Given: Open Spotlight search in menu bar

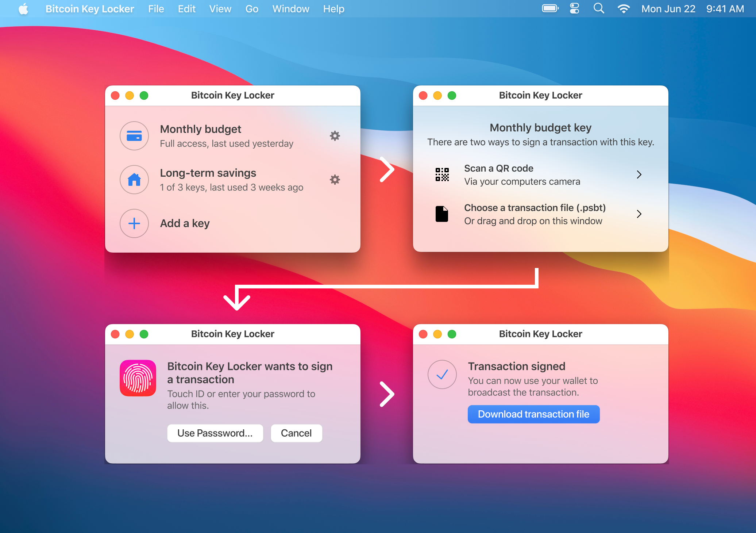Looking at the screenshot, I should tap(599, 9).
